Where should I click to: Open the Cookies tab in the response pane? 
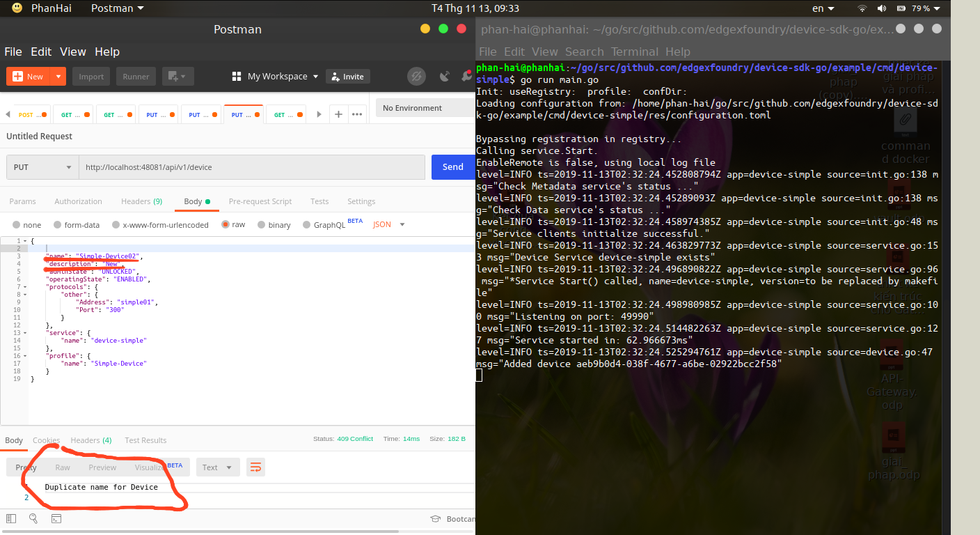tap(46, 440)
